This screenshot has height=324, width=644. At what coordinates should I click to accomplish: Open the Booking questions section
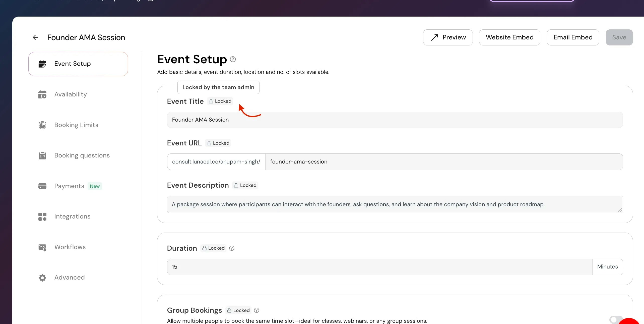82,155
